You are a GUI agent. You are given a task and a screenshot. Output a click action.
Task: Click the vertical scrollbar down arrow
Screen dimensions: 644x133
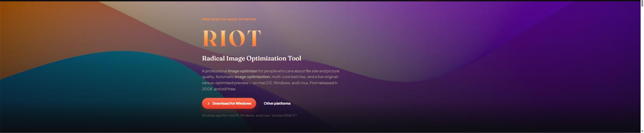coord(642,131)
